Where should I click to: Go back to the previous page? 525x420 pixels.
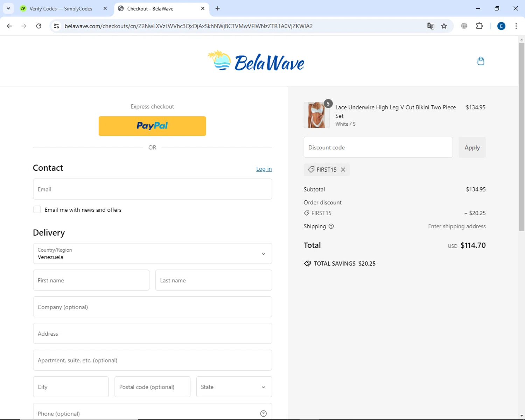(x=9, y=26)
